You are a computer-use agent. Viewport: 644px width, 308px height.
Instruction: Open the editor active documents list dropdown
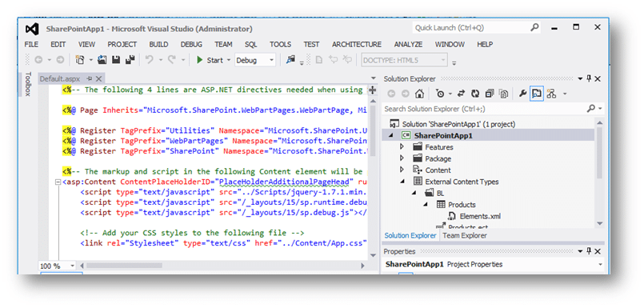pos(373,78)
